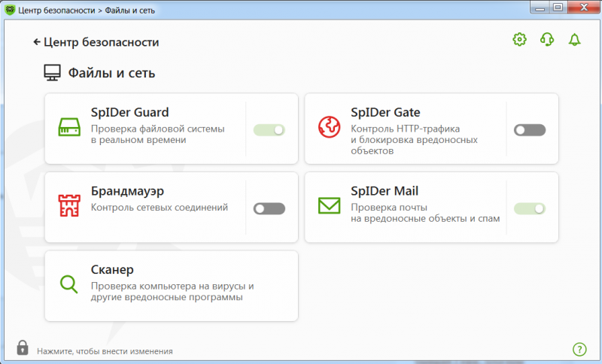Toggle the SpIDer Mail switch

click(x=529, y=208)
